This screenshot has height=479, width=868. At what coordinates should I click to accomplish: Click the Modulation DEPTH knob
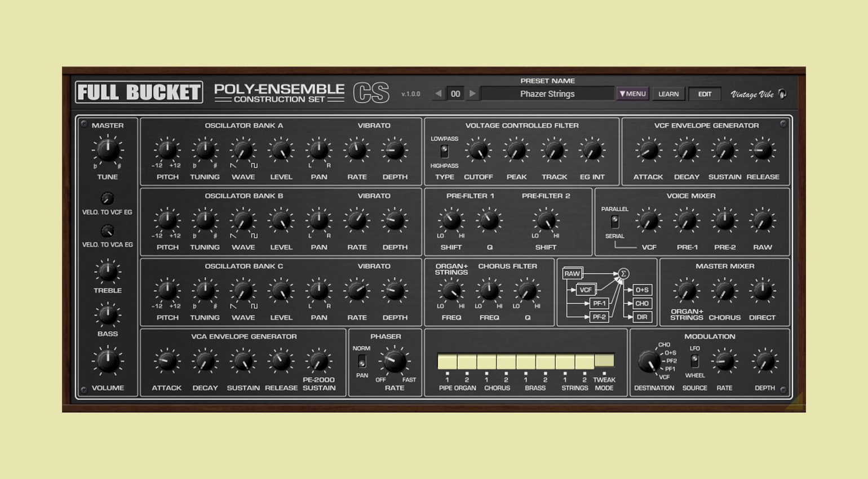[765, 361]
